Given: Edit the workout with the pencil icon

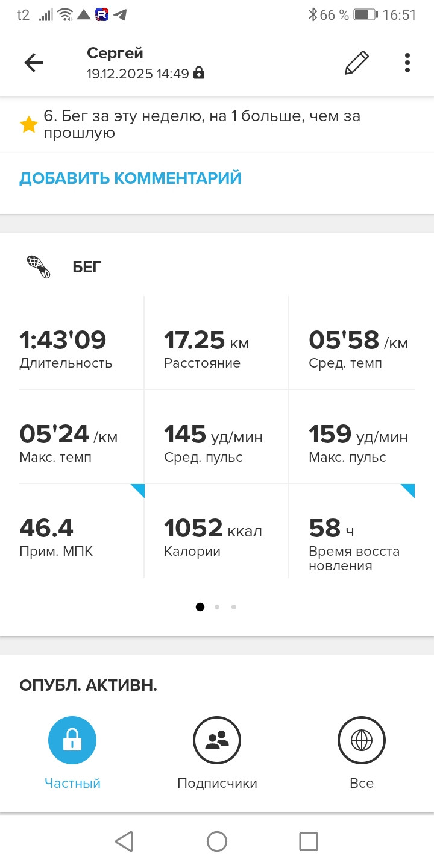Looking at the screenshot, I should coord(356,63).
